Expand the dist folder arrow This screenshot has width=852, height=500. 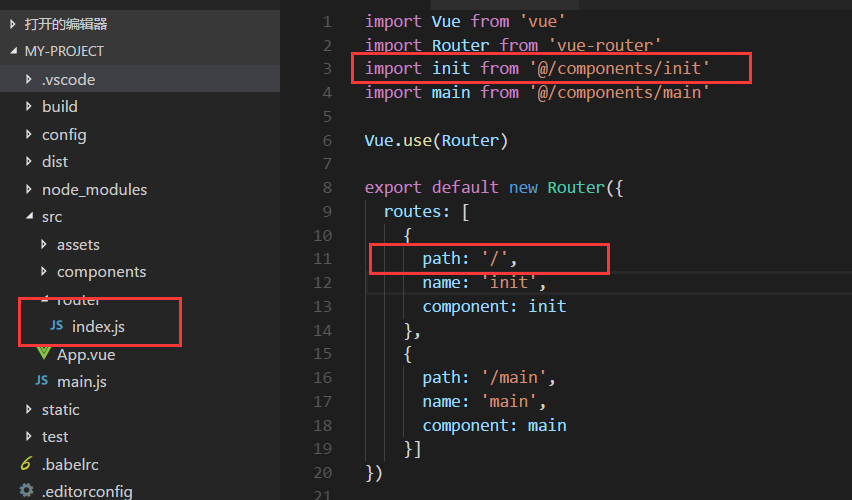coord(29,161)
